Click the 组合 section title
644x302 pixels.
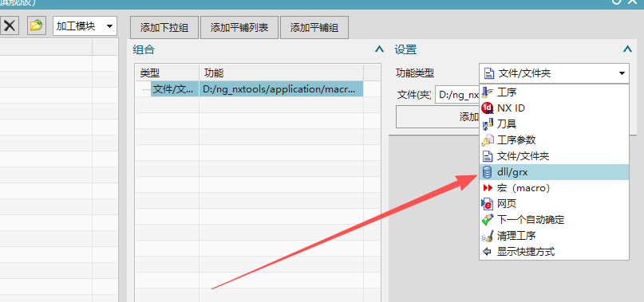tap(144, 50)
